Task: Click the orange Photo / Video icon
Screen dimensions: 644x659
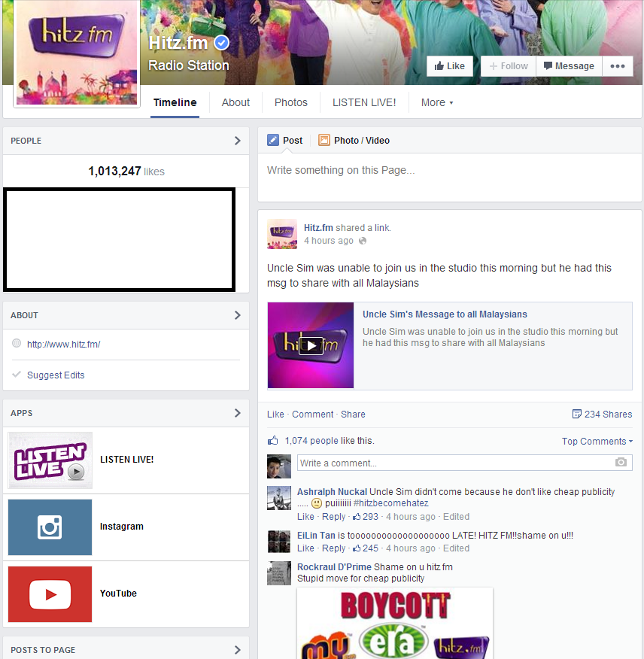Action: (324, 140)
